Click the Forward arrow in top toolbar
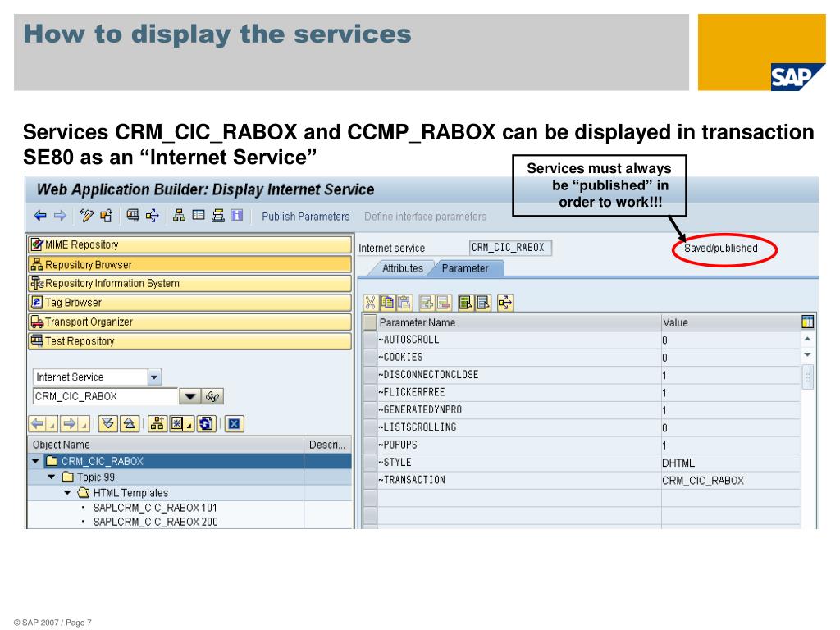The height and width of the screenshot is (630, 840). (x=60, y=216)
